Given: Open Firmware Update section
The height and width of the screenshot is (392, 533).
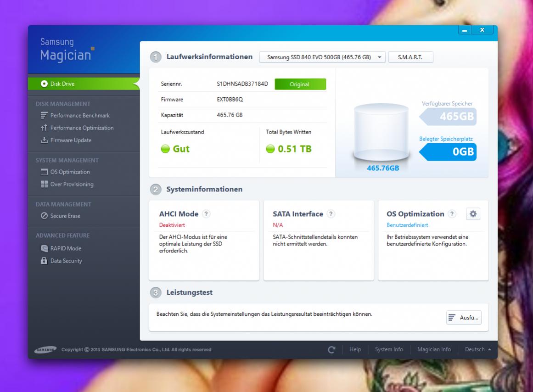Looking at the screenshot, I should tap(71, 140).
